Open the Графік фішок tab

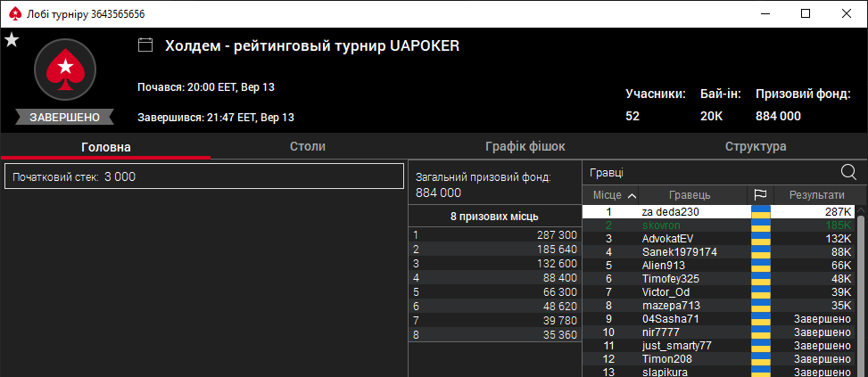click(525, 147)
